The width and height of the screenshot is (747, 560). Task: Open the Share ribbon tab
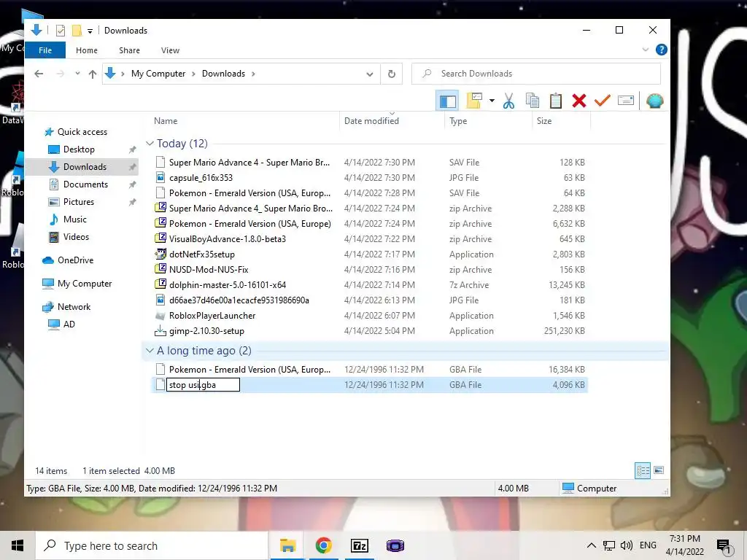click(130, 50)
